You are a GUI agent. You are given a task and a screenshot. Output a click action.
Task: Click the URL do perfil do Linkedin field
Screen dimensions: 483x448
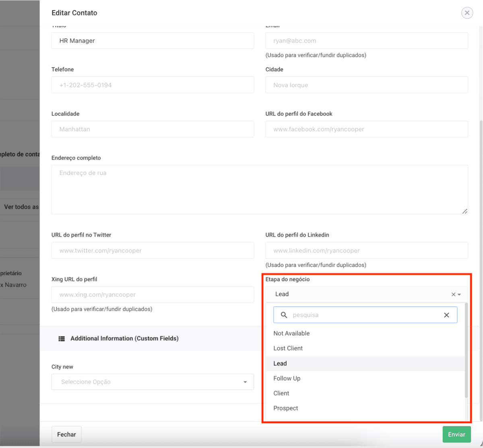click(x=366, y=250)
